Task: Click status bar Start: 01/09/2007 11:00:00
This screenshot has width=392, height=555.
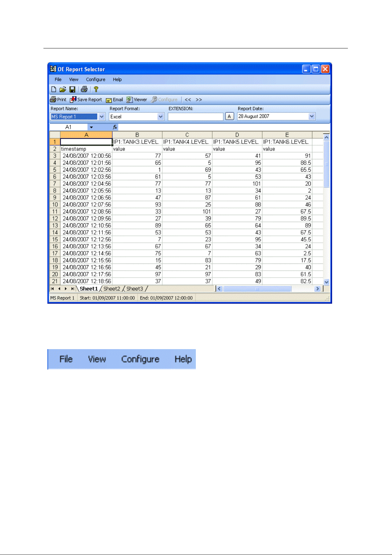Action: [x=107, y=298]
